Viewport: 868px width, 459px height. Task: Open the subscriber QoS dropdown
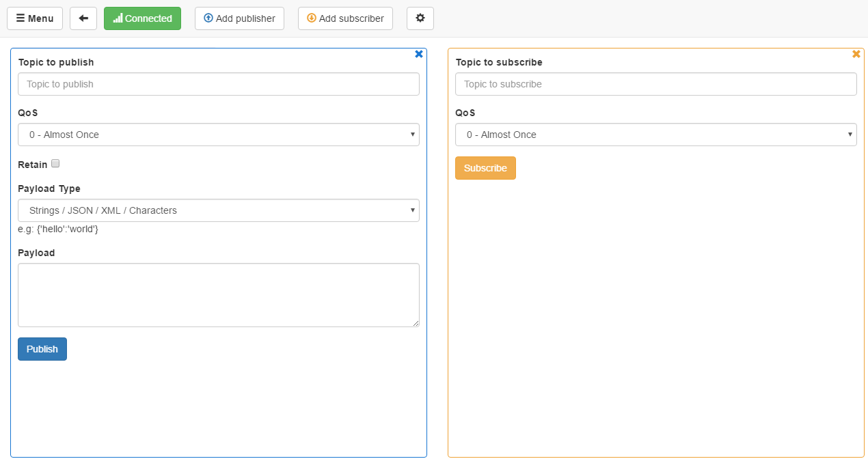[x=655, y=135]
